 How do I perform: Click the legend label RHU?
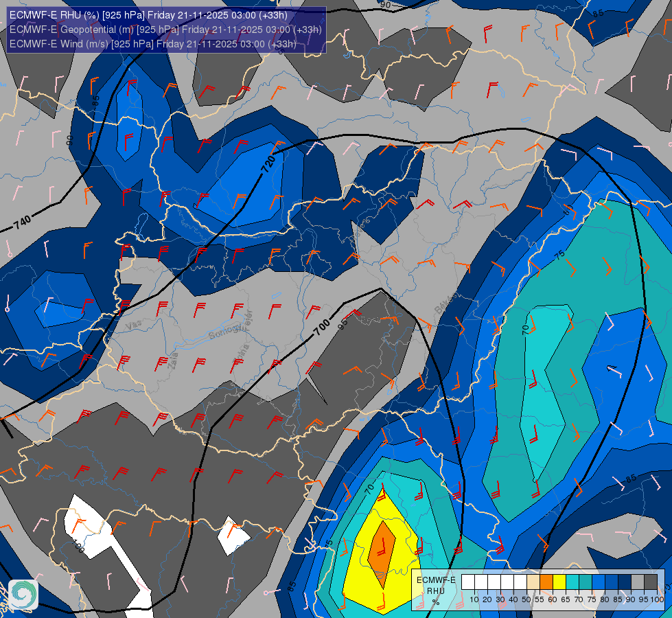tap(436, 591)
